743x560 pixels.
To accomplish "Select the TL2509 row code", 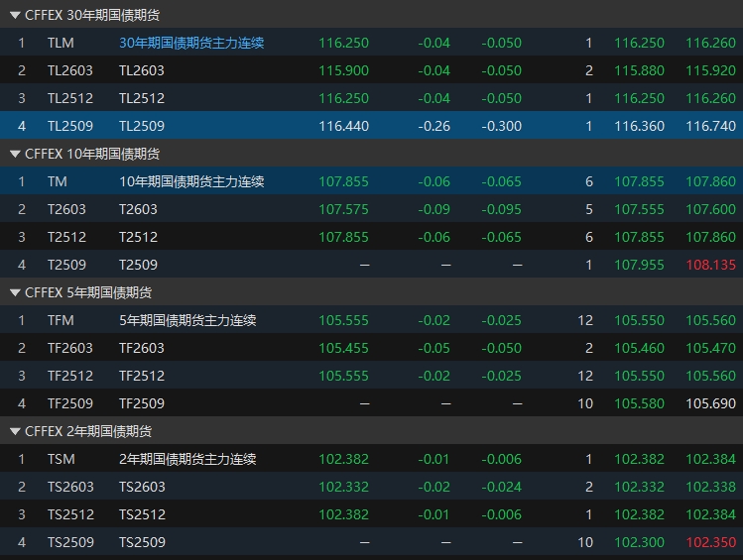I will (70, 126).
